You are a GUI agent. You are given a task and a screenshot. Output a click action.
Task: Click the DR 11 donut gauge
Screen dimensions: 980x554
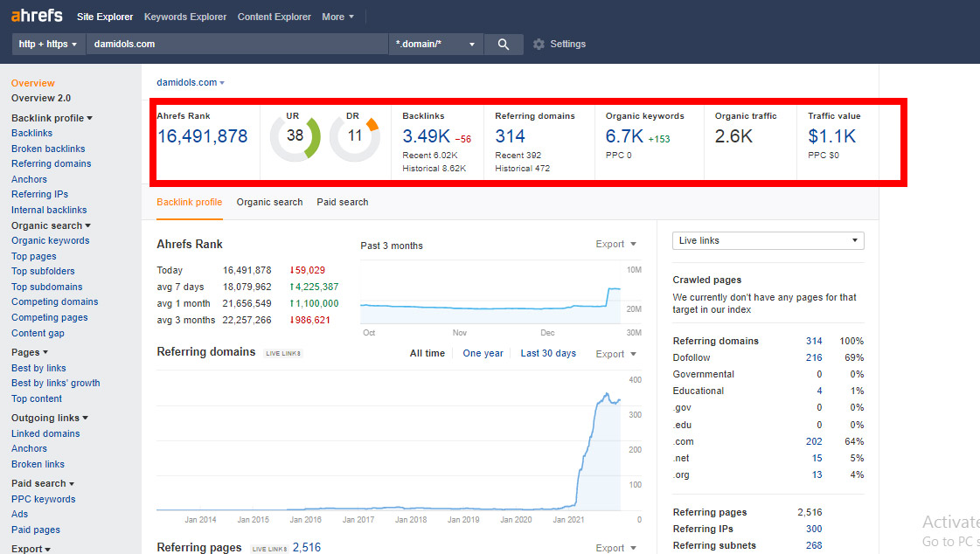354,136
